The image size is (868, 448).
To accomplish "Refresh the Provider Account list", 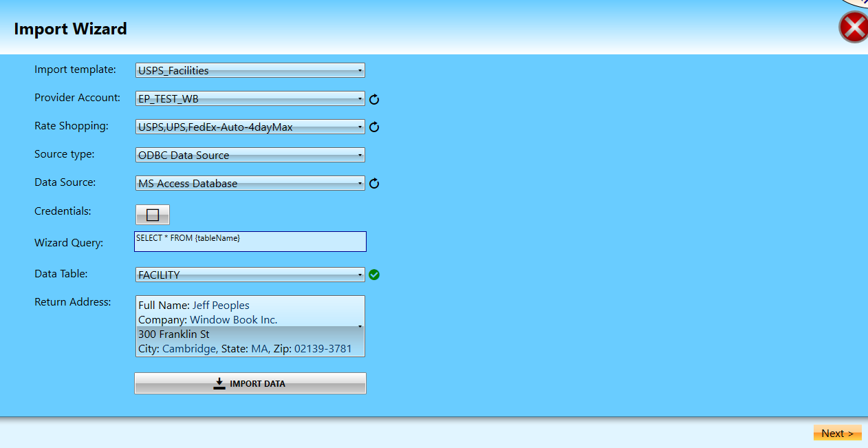I will (x=374, y=99).
